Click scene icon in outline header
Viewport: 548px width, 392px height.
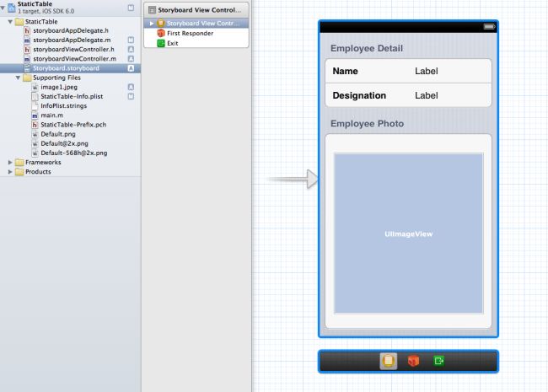152,10
